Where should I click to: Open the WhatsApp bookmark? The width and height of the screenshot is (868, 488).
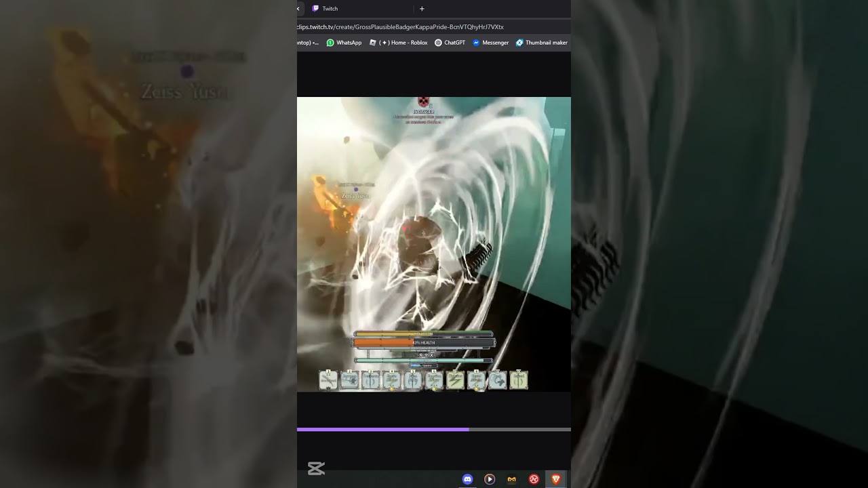344,43
